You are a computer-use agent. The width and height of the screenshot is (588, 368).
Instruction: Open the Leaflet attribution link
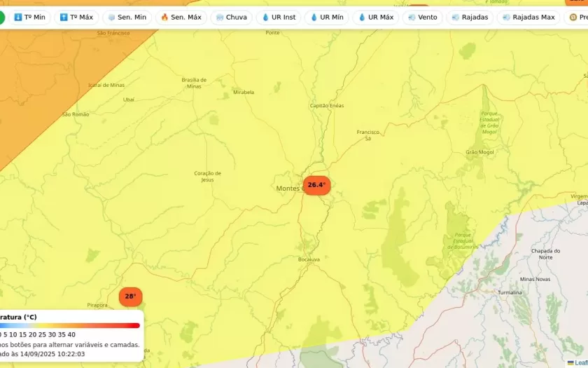point(580,362)
